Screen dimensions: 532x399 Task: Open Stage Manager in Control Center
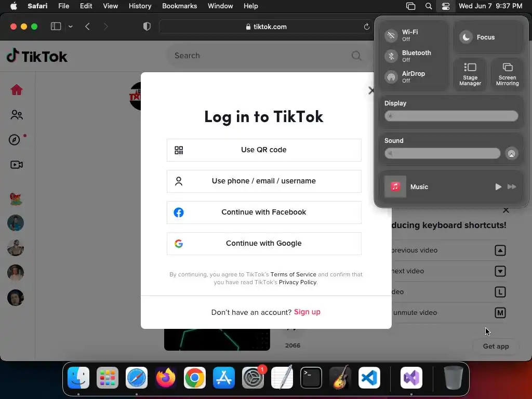click(470, 74)
